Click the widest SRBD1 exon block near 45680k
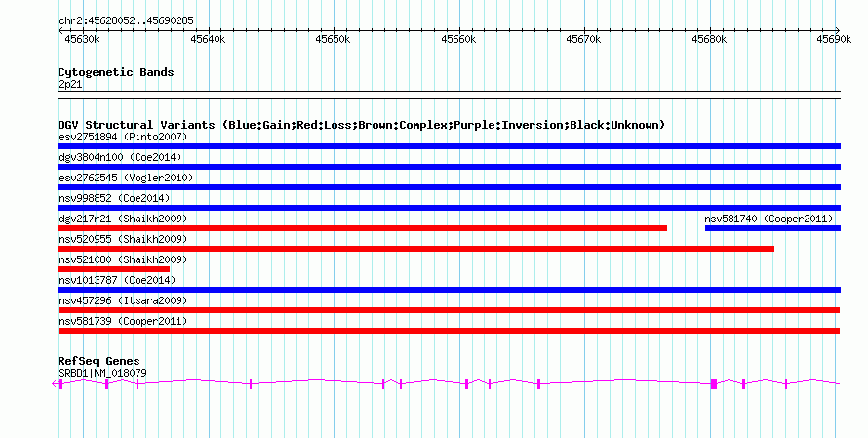 [714, 384]
